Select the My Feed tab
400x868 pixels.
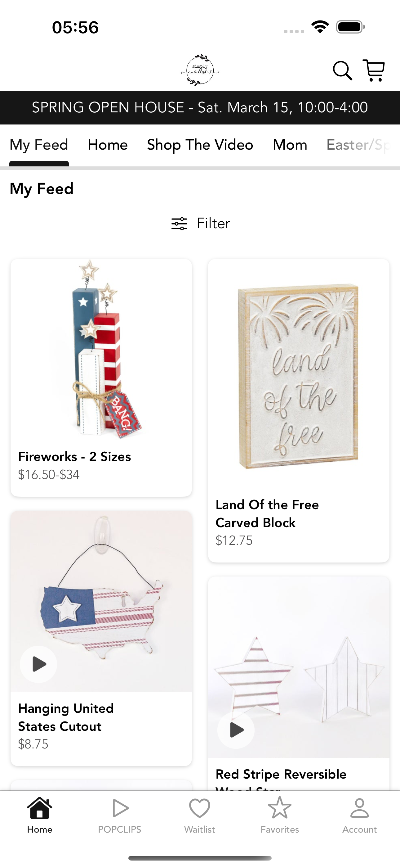[39, 145]
